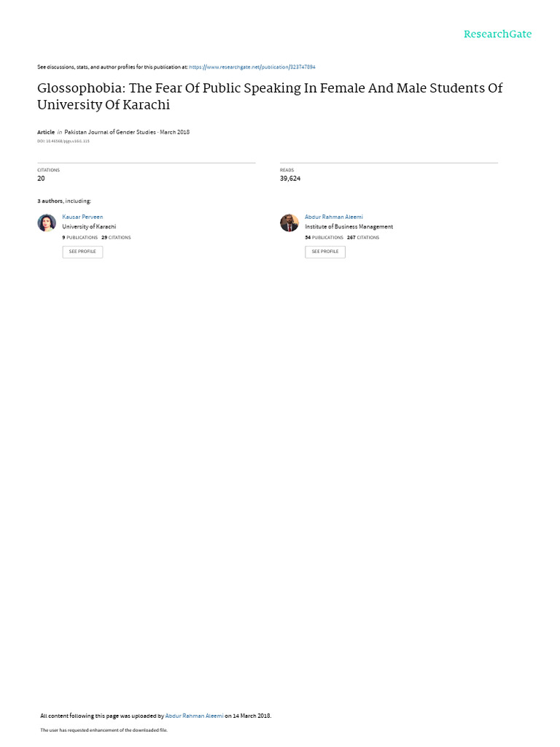Open the Pakistan Journal of Gender Studies link
Image resolution: width=560 pixels, height=747 pixels.
[x=110, y=132]
